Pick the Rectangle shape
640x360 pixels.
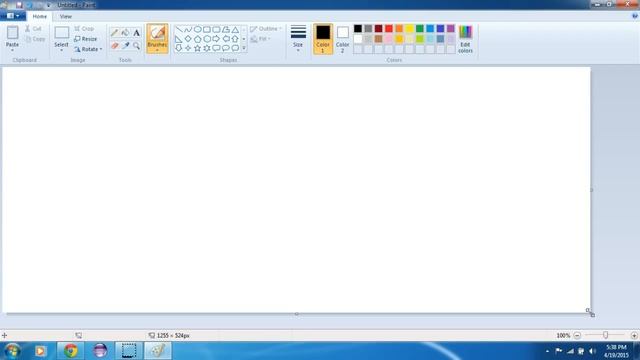[207, 29]
